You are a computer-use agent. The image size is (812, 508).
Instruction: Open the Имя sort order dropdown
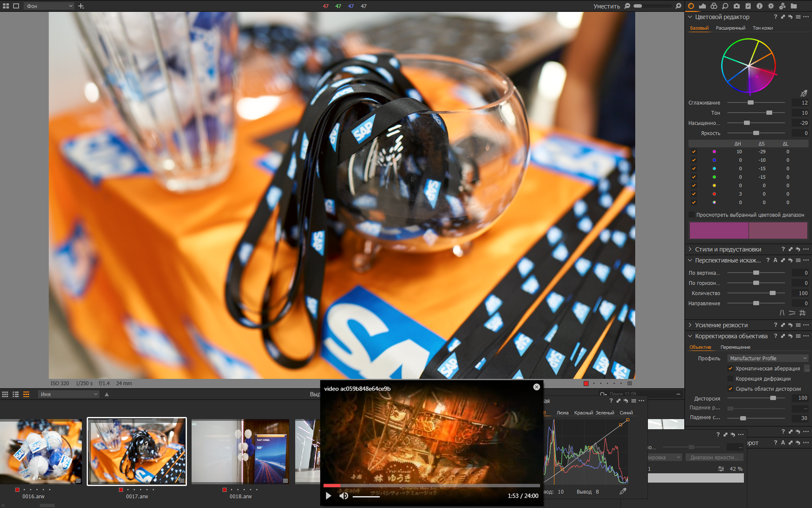69,394
